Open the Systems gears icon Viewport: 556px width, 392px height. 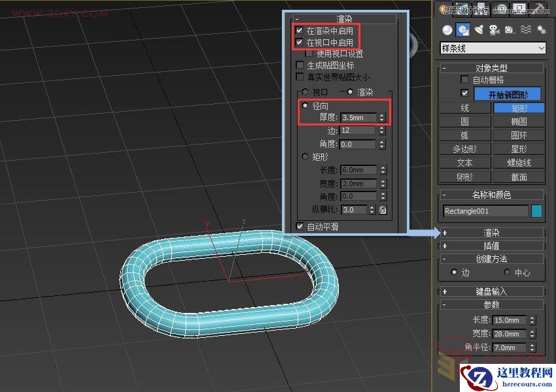pyautogui.click(x=540, y=30)
